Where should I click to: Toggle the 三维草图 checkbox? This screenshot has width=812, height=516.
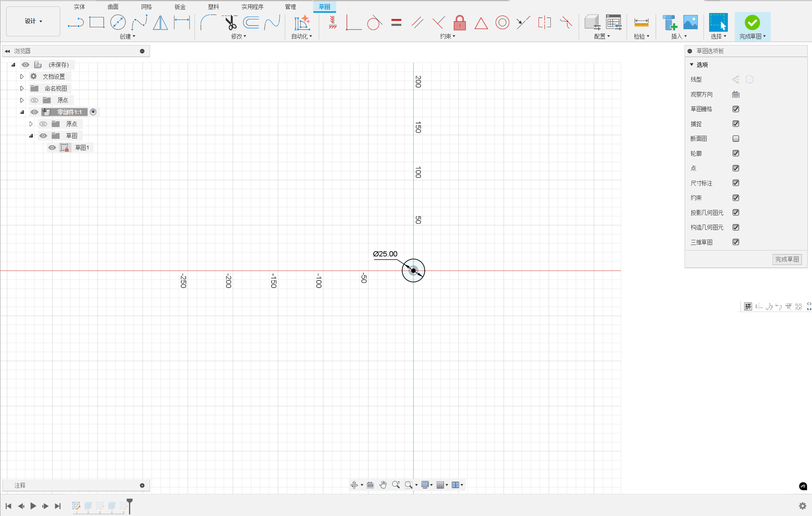coord(736,242)
